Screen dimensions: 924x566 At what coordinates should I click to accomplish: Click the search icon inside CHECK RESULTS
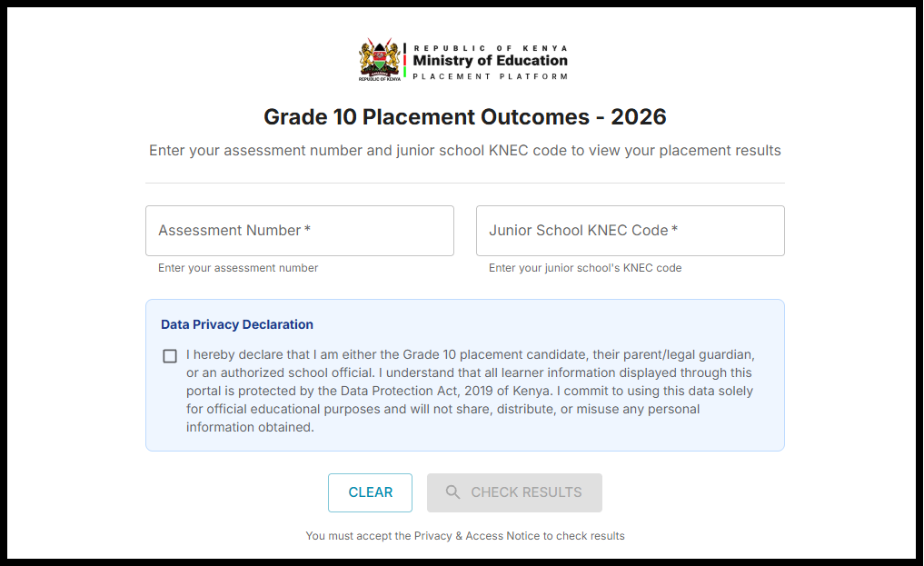click(x=452, y=492)
